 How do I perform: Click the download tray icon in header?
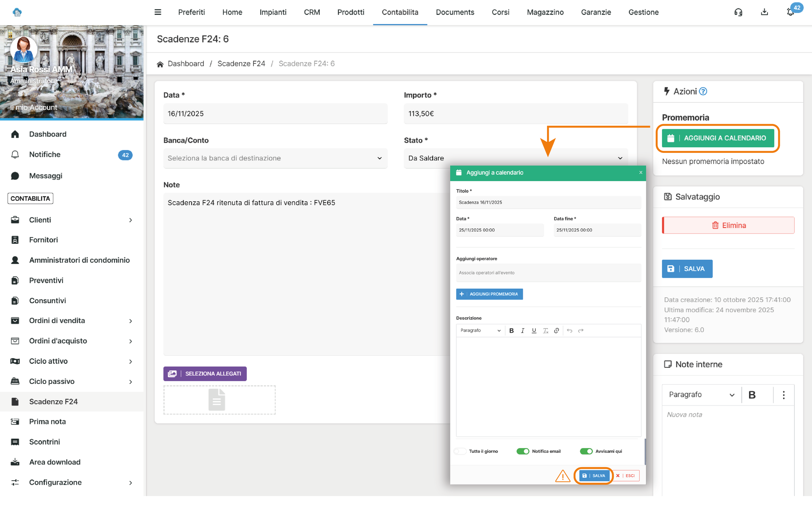(x=764, y=12)
